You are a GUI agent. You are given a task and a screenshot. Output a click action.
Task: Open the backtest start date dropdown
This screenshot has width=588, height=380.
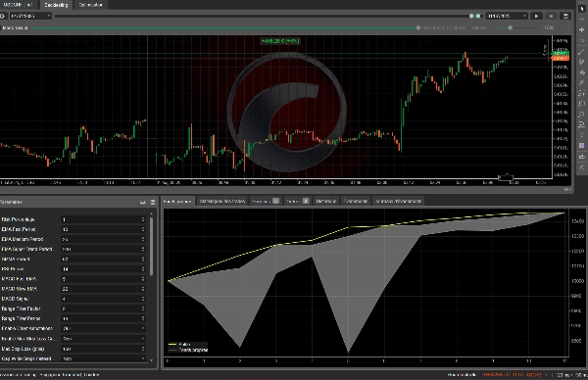[x=30, y=16]
